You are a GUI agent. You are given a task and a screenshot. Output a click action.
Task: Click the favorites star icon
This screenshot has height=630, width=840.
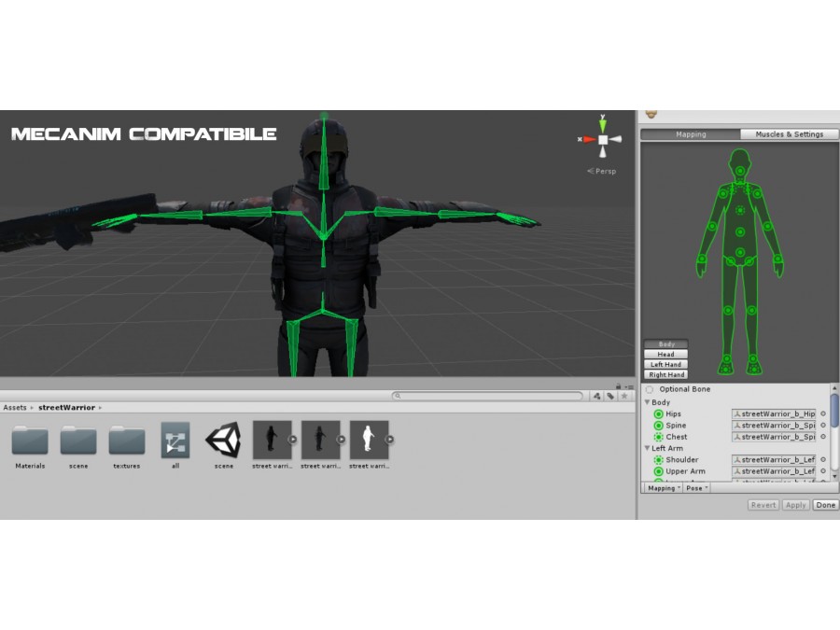pyautogui.click(x=624, y=396)
